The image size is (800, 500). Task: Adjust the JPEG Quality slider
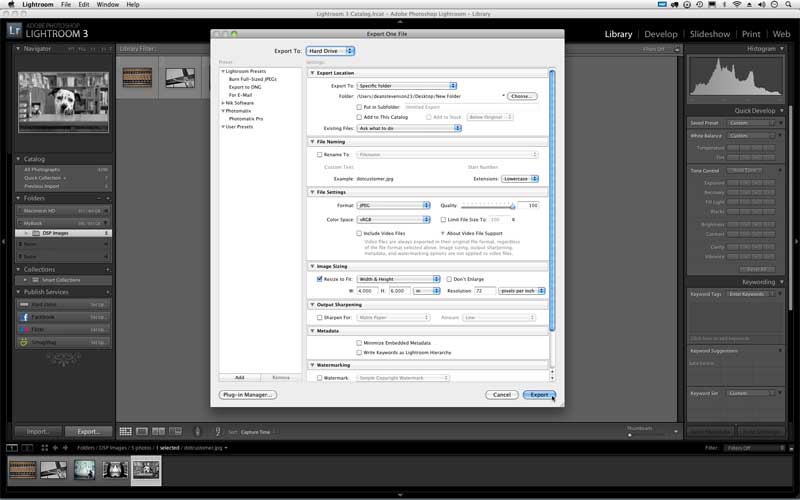(x=512, y=205)
